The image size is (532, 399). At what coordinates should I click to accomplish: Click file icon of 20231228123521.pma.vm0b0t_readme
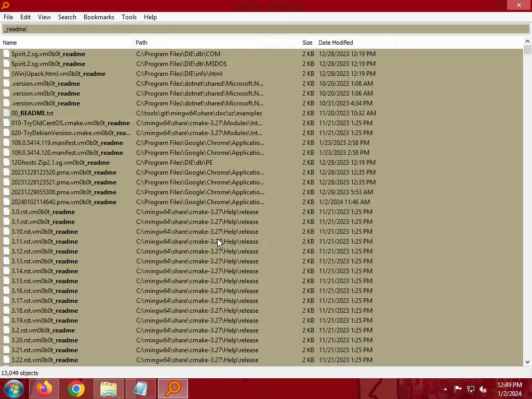pos(6,182)
